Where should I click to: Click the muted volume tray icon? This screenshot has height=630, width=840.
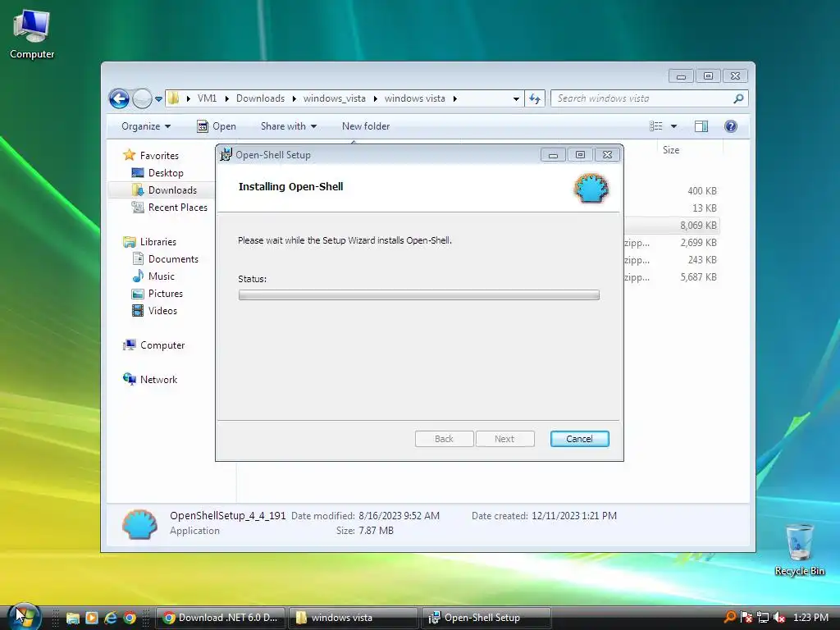click(x=779, y=617)
